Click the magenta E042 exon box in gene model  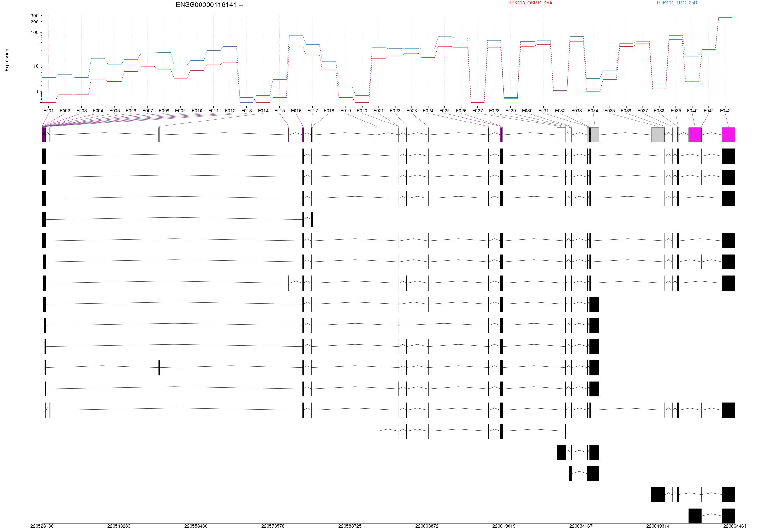(x=728, y=135)
